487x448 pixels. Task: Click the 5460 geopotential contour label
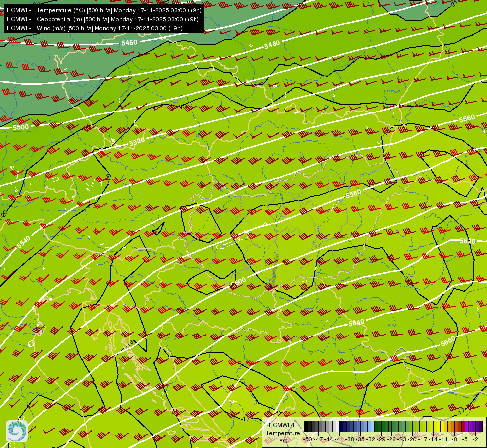coord(129,43)
